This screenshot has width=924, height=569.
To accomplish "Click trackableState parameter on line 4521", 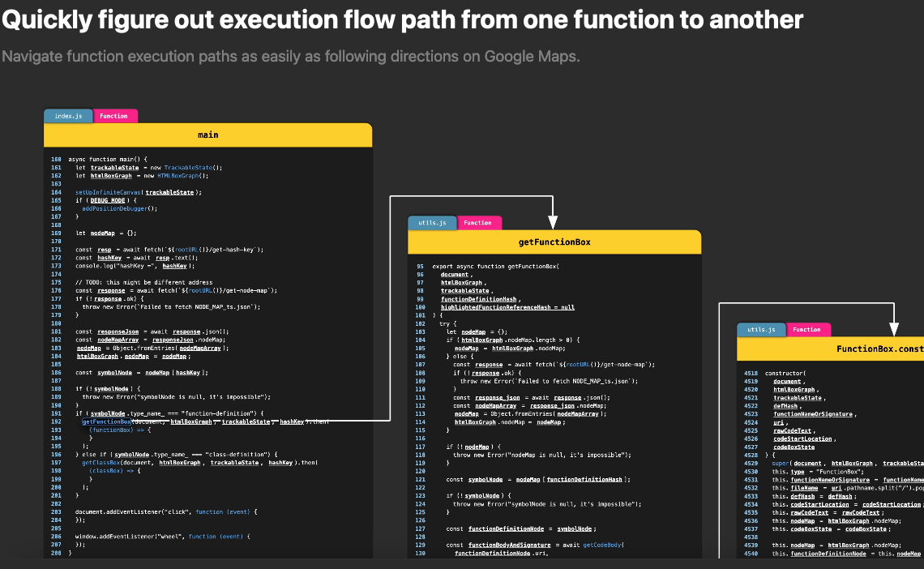I will (798, 398).
